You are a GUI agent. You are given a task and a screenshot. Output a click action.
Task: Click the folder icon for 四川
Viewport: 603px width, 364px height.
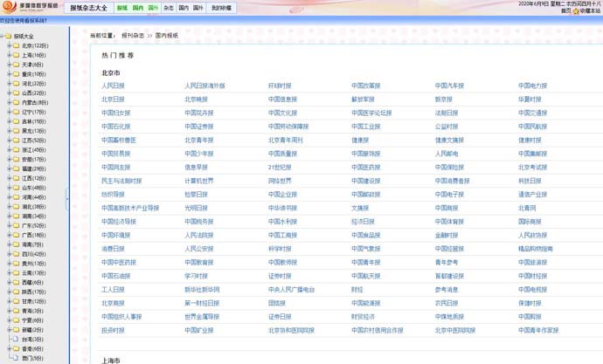pos(16,254)
